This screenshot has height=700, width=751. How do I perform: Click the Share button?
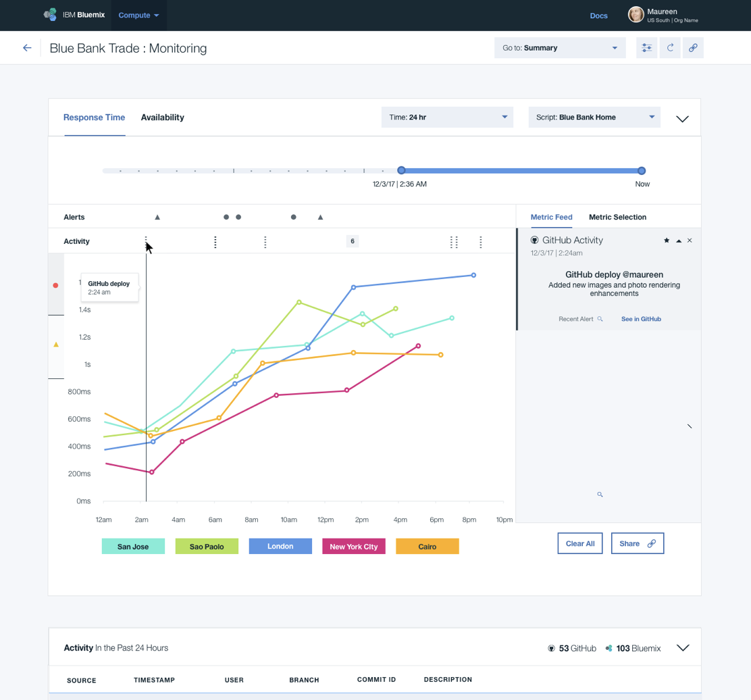[x=638, y=543]
